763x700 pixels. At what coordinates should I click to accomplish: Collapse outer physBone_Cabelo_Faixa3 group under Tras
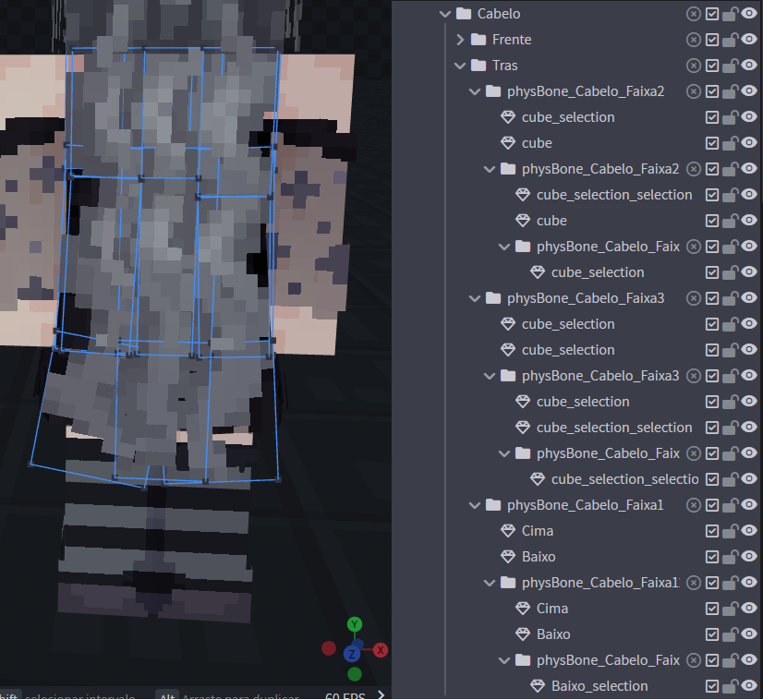click(x=475, y=298)
